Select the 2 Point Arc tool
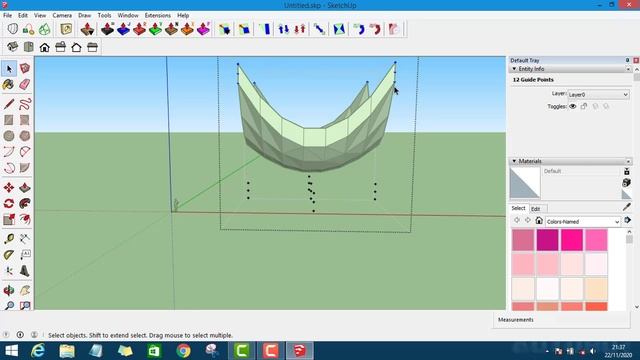 (25, 152)
